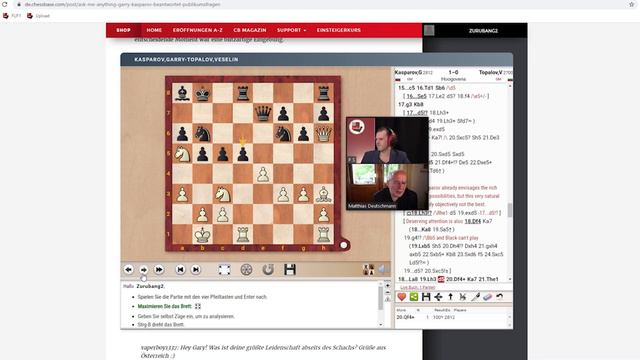Image resolution: width=640 pixels, height=360 pixels.
Task: Click the eraser icon in notation toolbar
Action: pyautogui.click(x=487, y=297)
